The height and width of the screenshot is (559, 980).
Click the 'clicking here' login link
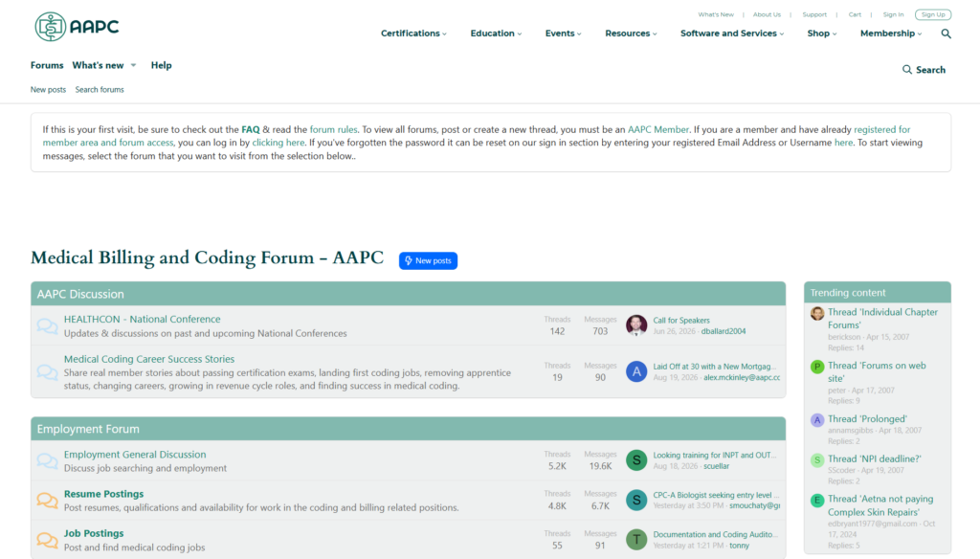point(278,143)
